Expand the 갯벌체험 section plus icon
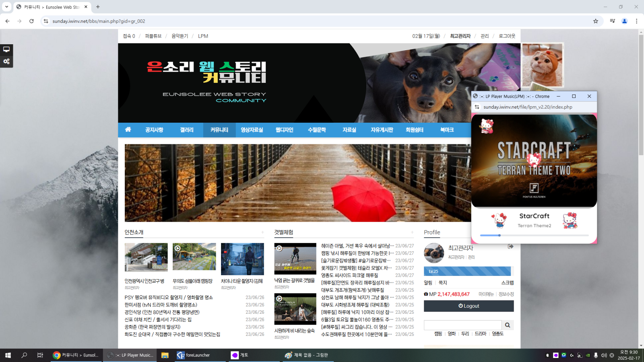This screenshot has height=362, width=644. pos(412,232)
